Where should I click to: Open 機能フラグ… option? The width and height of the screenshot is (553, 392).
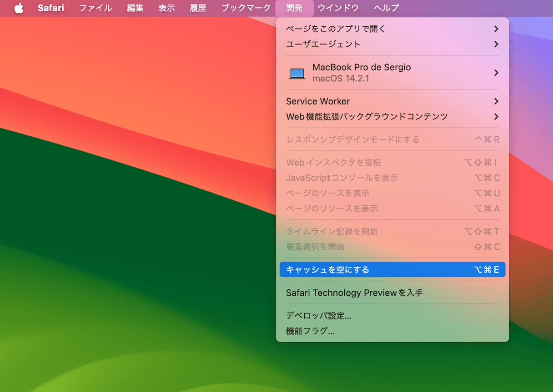click(x=310, y=331)
